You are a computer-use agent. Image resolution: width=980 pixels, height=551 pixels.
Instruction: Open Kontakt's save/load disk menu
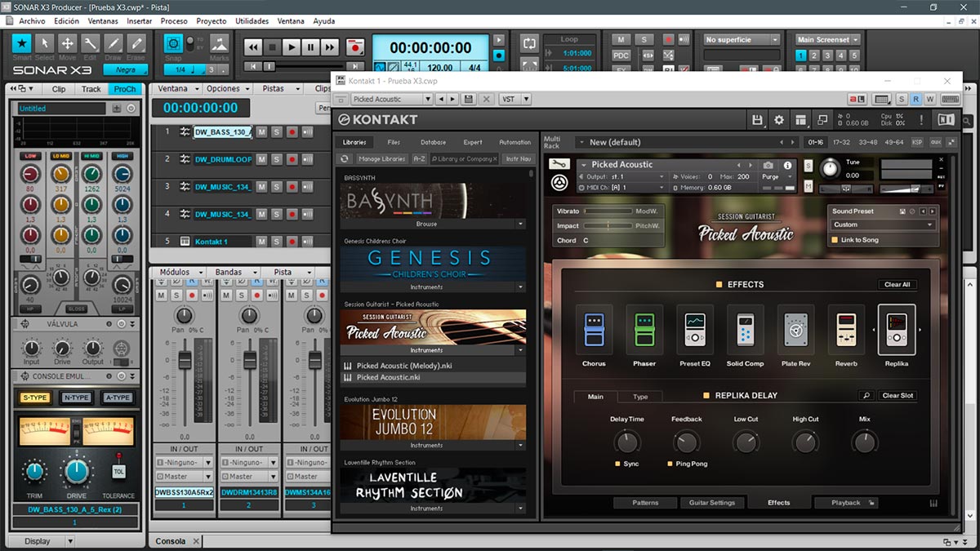(x=757, y=120)
